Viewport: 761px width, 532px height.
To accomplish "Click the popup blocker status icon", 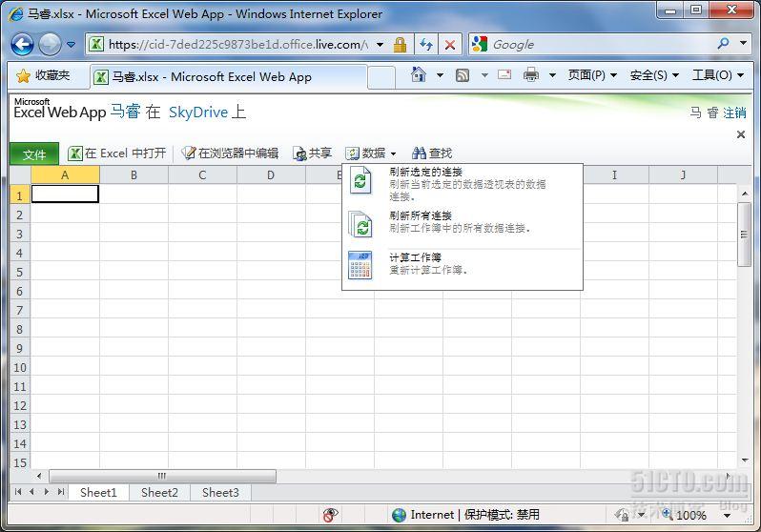I will click(x=330, y=515).
